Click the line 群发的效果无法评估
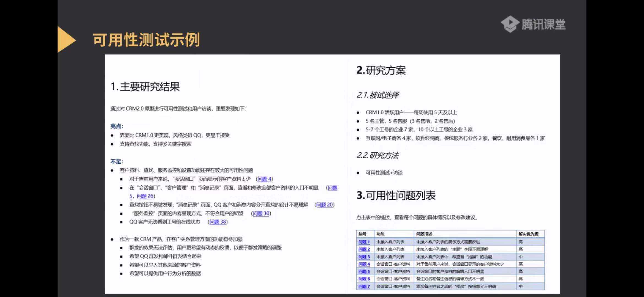Screen dimensions: 644x297 tap(205, 248)
